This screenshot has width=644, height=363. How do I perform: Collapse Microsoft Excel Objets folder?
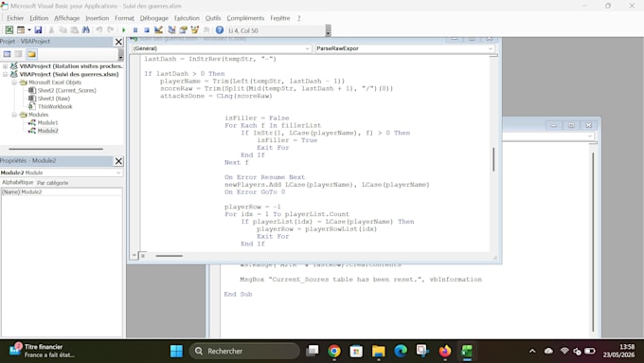(14, 82)
